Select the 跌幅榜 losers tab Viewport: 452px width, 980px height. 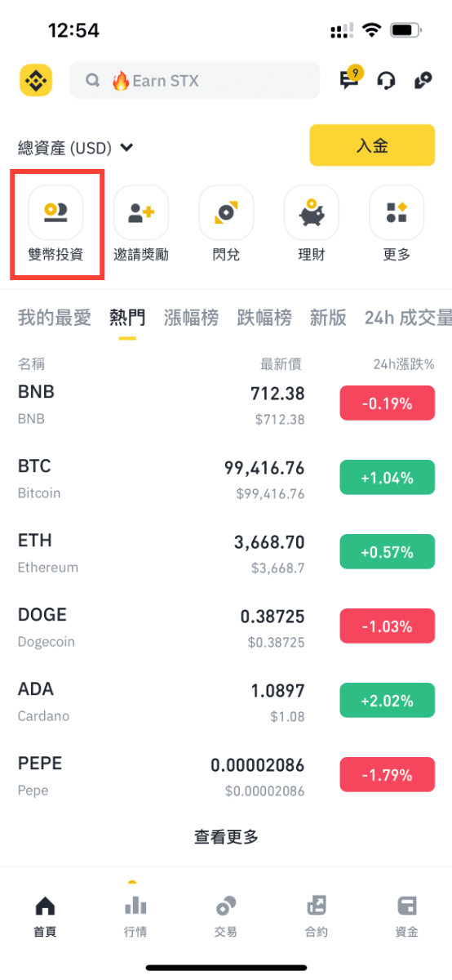pyautogui.click(x=264, y=318)
